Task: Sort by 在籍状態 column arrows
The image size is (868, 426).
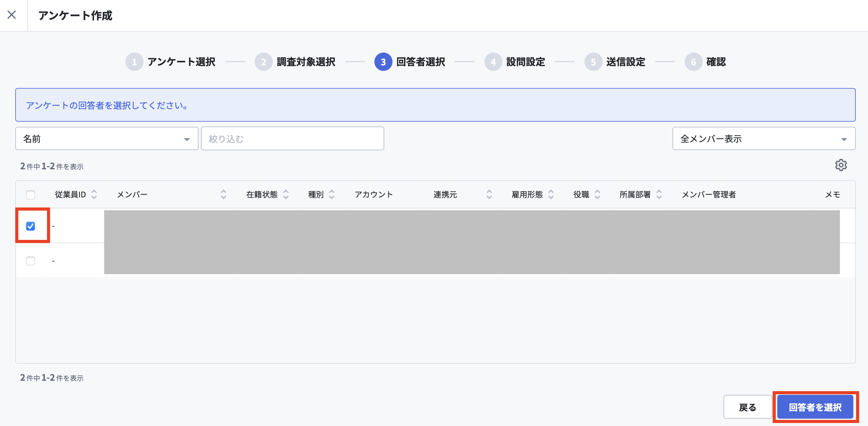Action: pyautogui.click(x=286, y=194)
